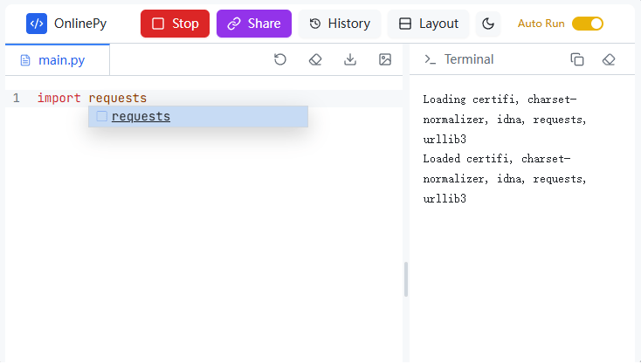Click the 'Loading certifi, charset-' terminal line
The width and height of the screenshot is (641, 364).
point(500,100)
